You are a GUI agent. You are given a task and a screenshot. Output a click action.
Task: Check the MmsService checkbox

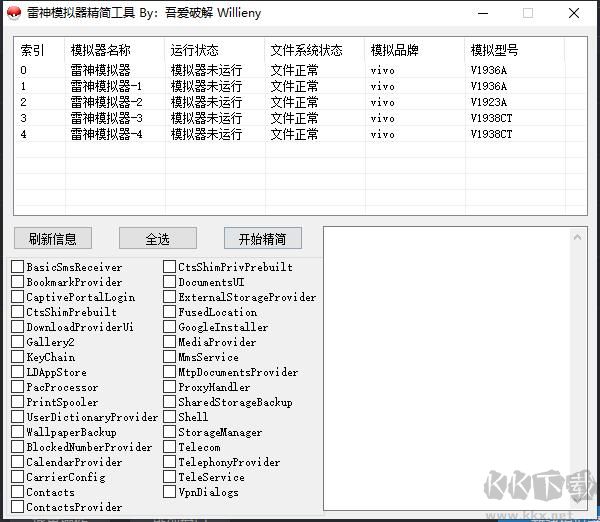170,357
